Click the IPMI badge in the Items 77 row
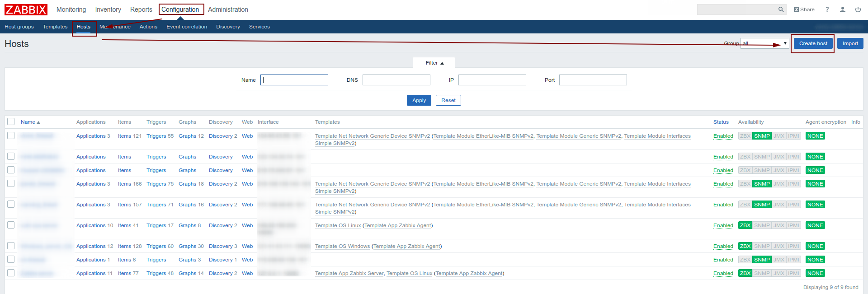 click(x=793, y=273)
